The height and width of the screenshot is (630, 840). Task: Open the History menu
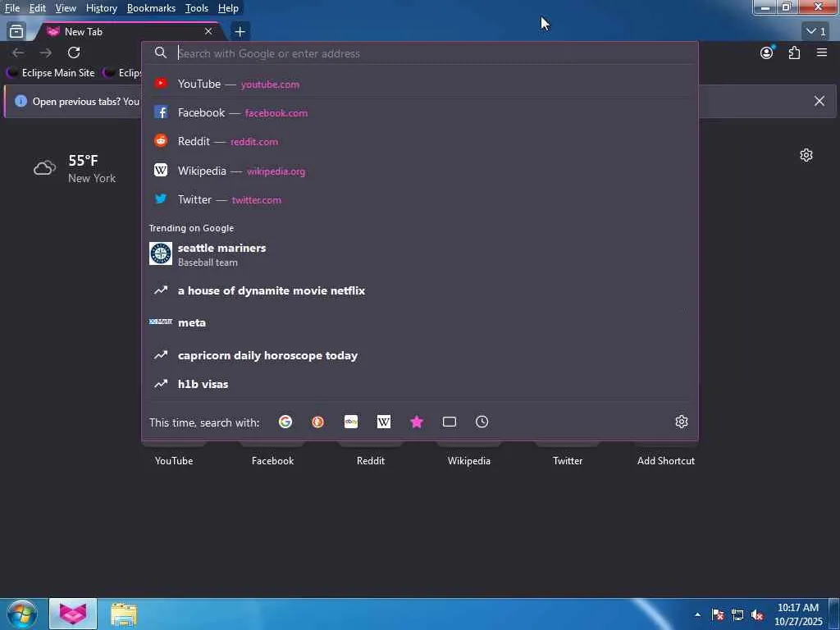coord(101,8)
